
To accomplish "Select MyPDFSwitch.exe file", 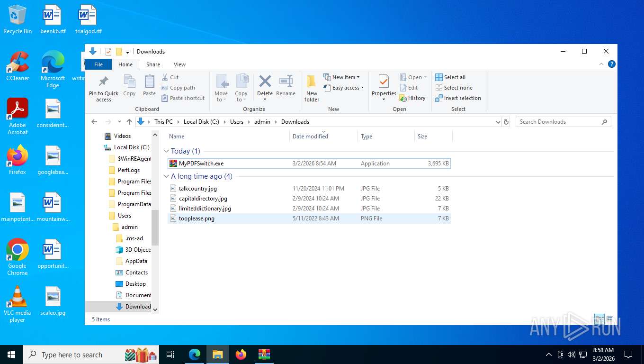I will [x=309, y=164].
